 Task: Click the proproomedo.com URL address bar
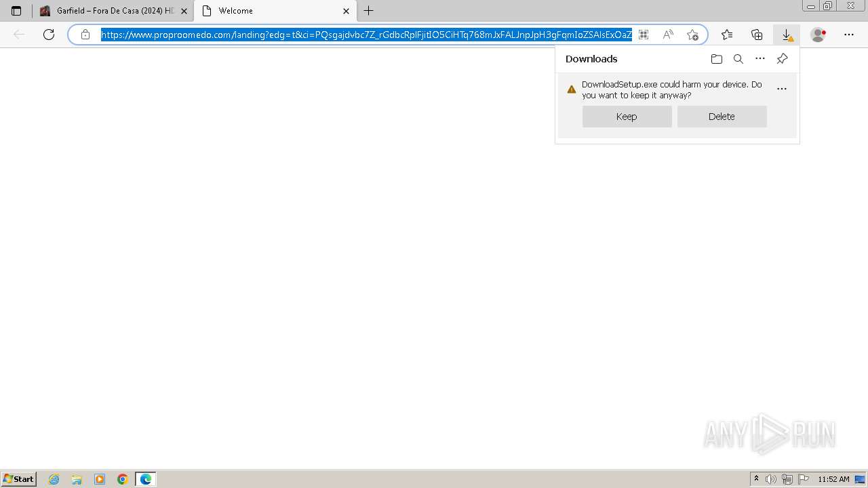tap(366, 35)
